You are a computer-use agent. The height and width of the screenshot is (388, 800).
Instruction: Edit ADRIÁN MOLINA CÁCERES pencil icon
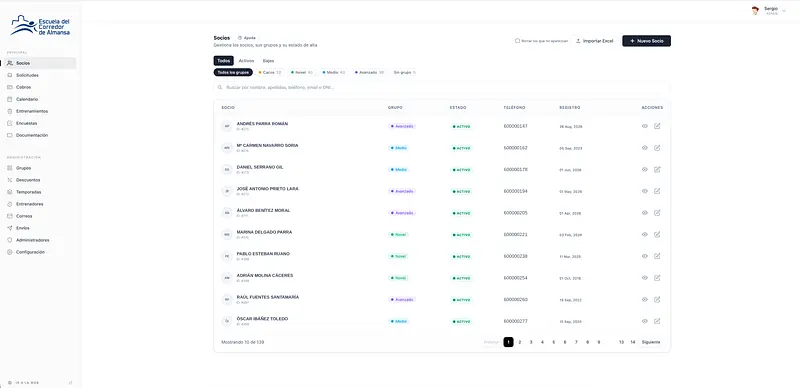click(657, 278)
